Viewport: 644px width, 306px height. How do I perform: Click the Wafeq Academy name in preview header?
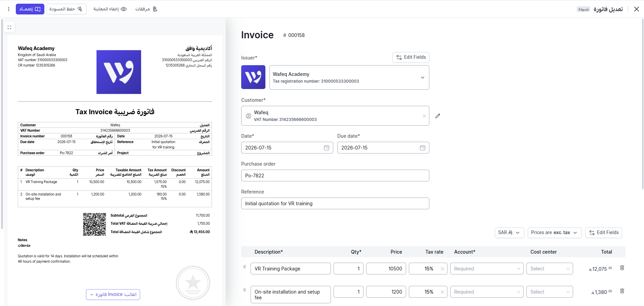point(36,48)
